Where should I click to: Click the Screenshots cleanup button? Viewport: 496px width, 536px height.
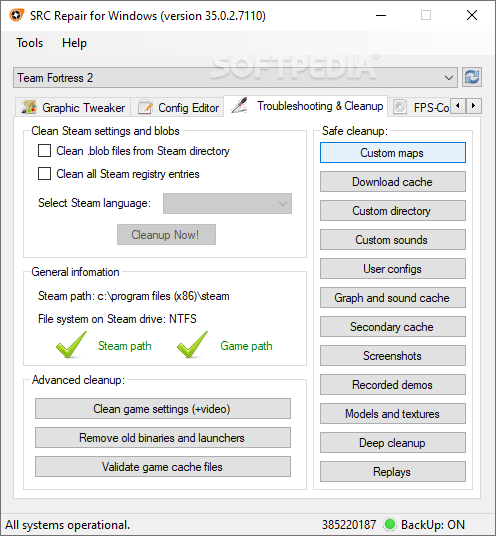click(x=393, y=356)
